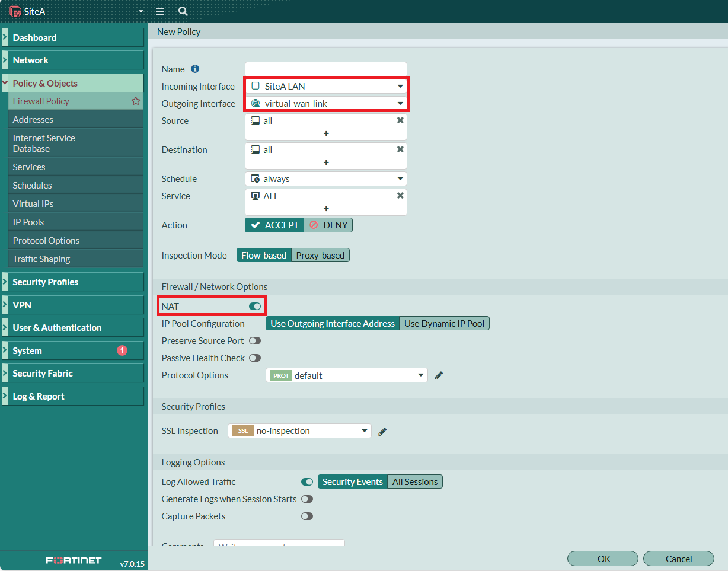This screenshot has height=571, width=728.
Task: Log All Sessions option
Action: (415, 482)
